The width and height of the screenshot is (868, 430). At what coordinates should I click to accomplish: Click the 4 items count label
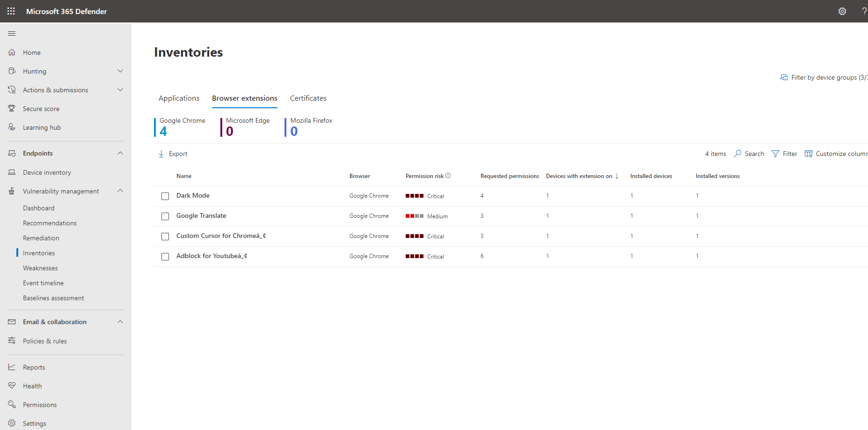715,154
